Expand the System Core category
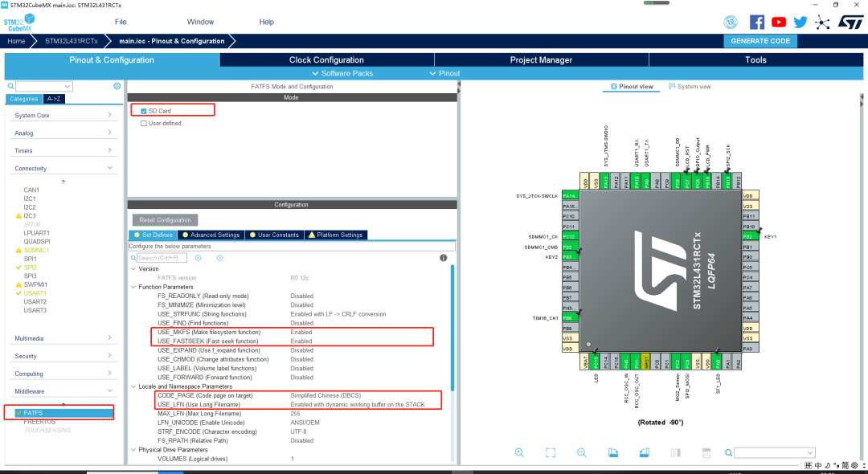Image resolution: width=868 pixels, height=474 pixels. pos(63,116)
